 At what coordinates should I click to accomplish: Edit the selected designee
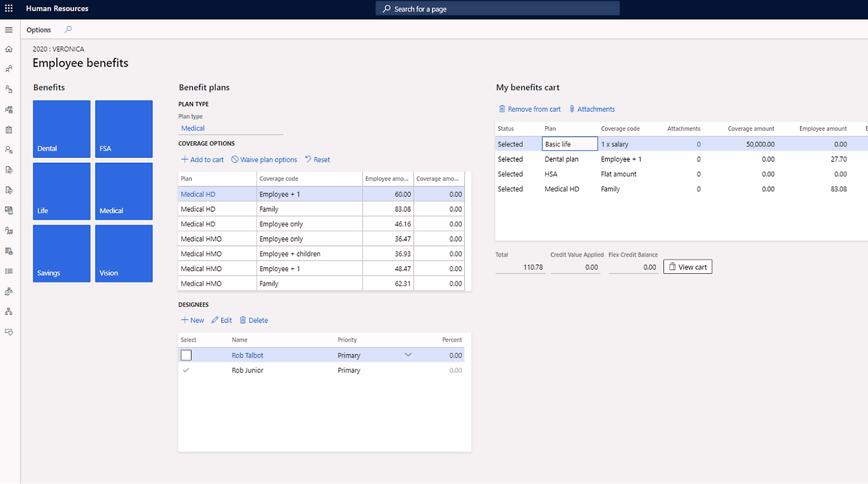pos(221,320)
